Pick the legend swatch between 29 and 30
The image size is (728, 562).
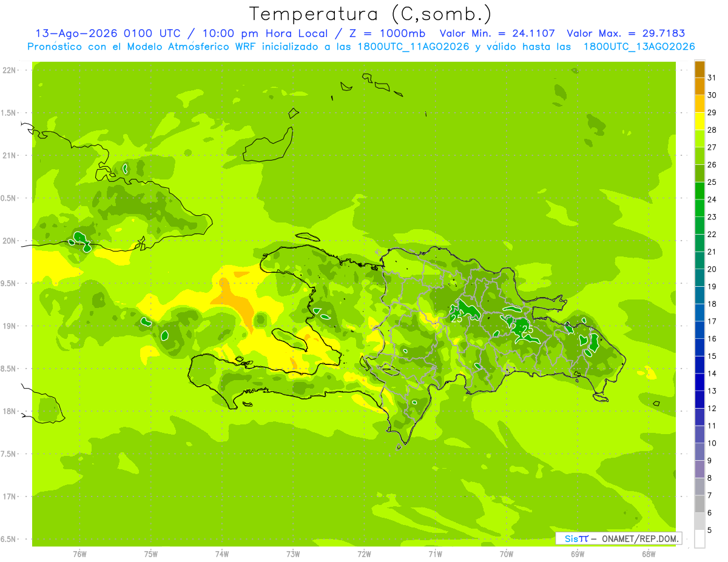[699, 104]
